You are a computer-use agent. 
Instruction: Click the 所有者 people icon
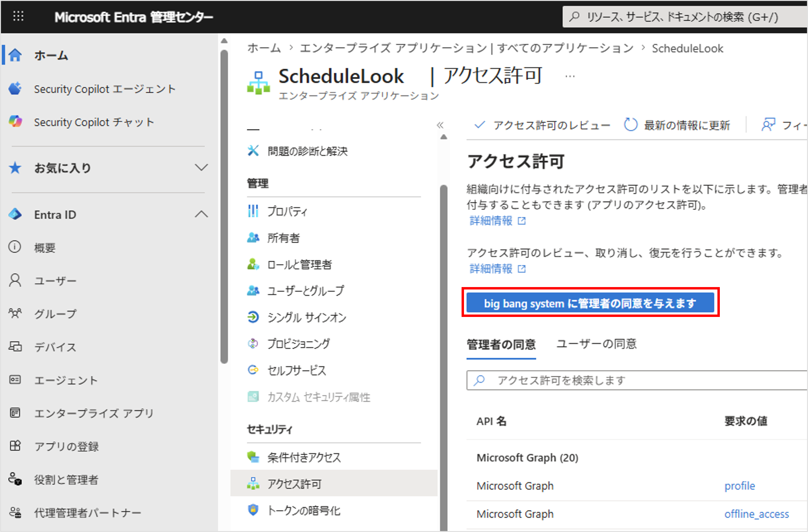pos(253,237)
